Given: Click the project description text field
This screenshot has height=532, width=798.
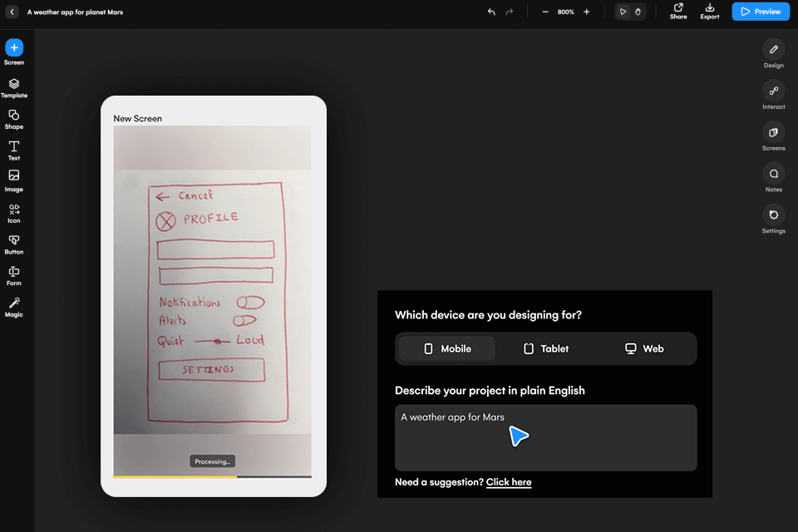Looking at the screenshot, I should (x=545, y=438).
